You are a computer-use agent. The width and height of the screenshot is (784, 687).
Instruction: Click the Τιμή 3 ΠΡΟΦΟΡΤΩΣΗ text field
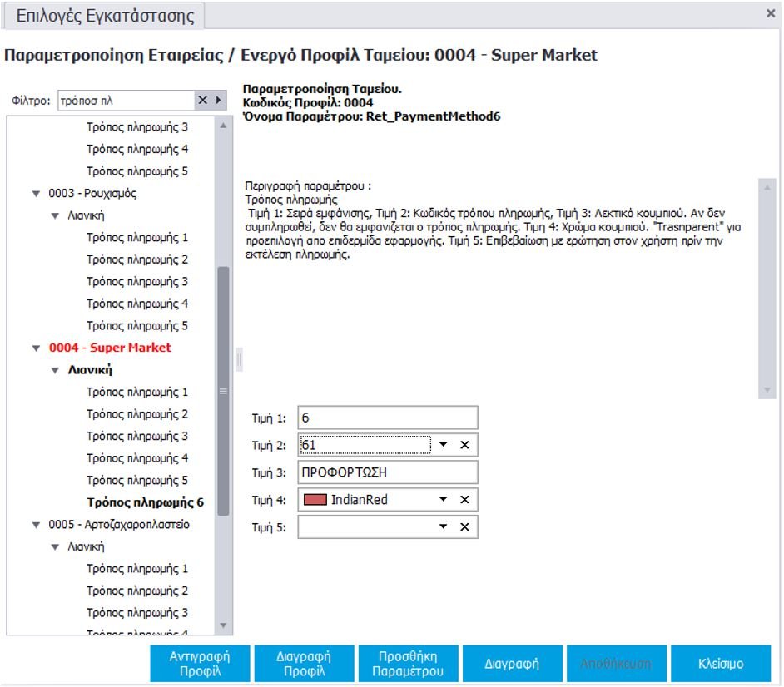click(x=388, y=472)
